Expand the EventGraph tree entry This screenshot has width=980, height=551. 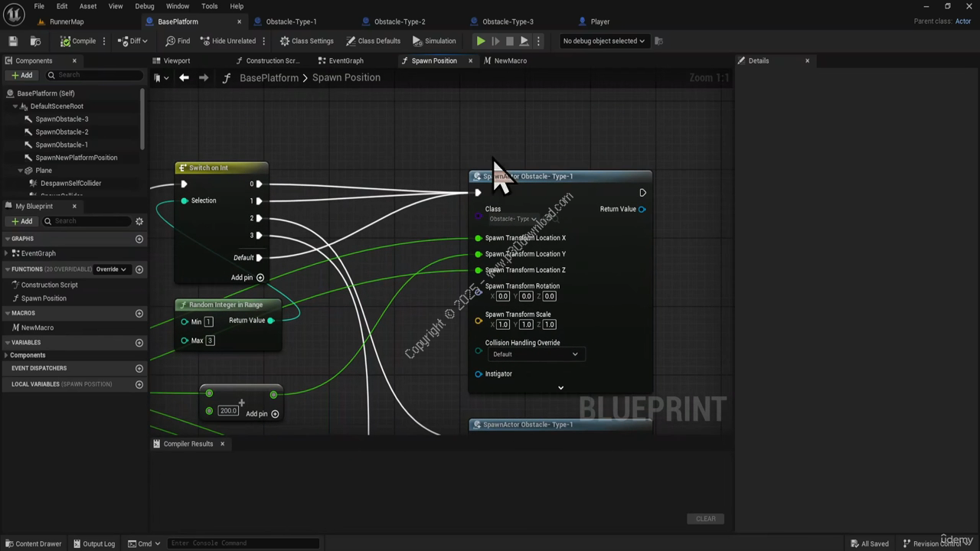[x=7, y=253]
